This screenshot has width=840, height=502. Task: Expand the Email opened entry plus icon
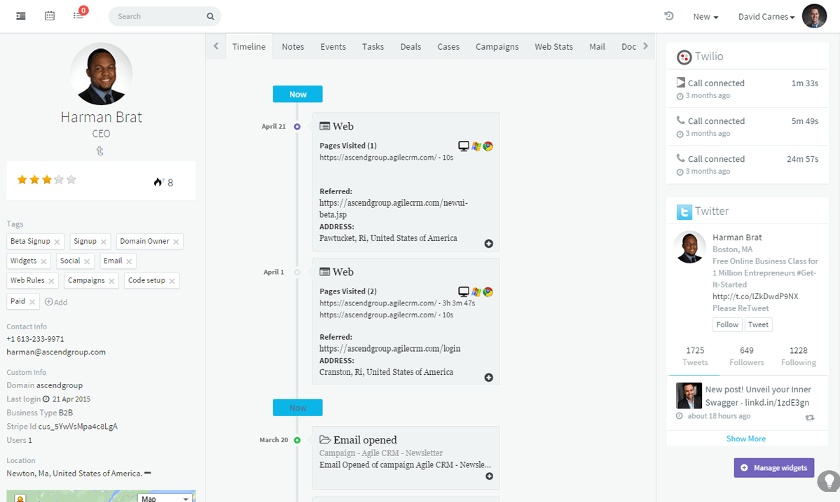pyautogui.click(x=489, y=476)
